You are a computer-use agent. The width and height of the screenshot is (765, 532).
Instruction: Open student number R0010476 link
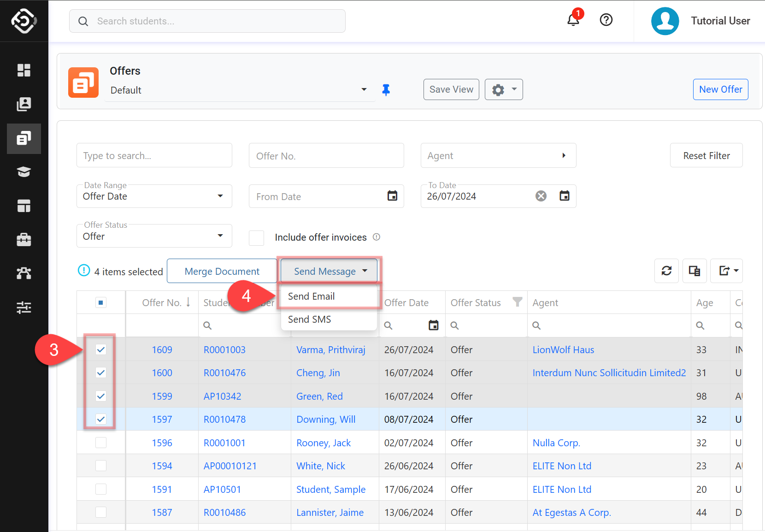(x=224, y=372)
